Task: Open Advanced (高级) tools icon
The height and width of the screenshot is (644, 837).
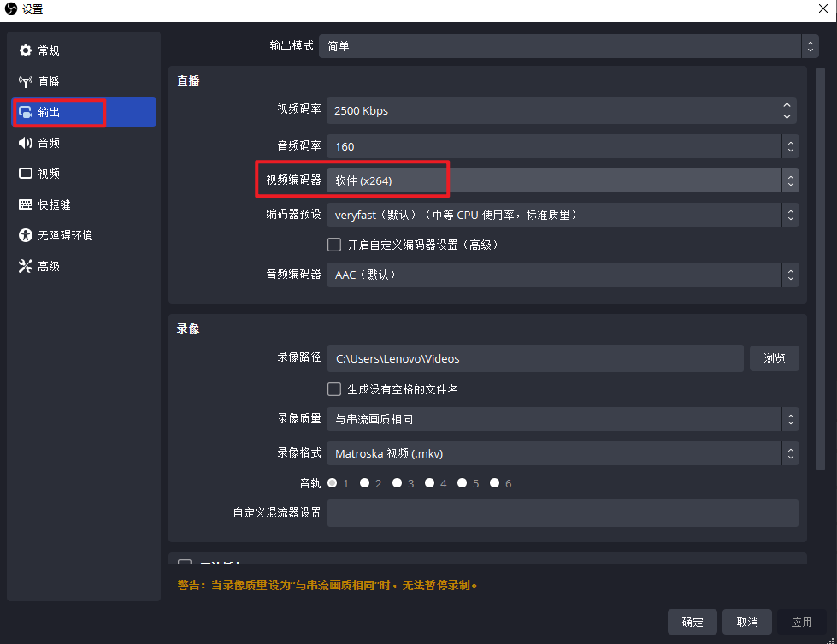Action: pyautogui.click(x=26, y=266)
